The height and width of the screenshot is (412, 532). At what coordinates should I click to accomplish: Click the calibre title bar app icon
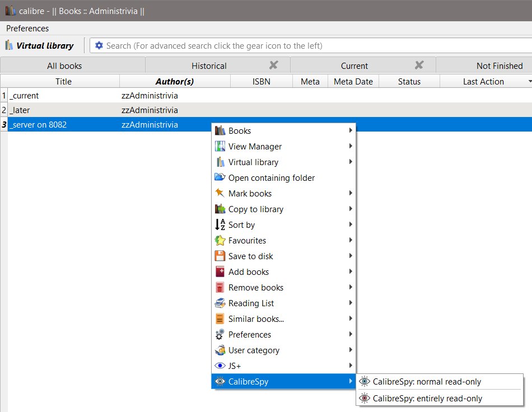pos(10,11)
